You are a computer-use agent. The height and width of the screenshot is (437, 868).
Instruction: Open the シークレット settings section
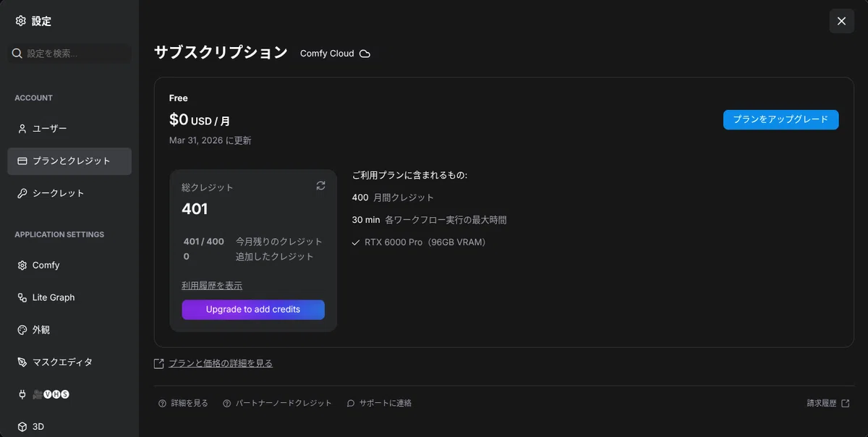pos(69,193)
